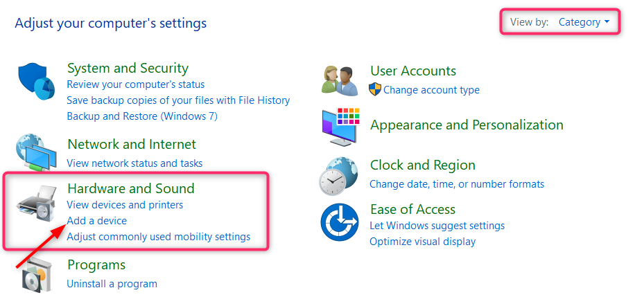The height and width of the screenshot is (306, 644).
Task: Click the UAC shield beside Change account type
Action: tap(375, 89)
